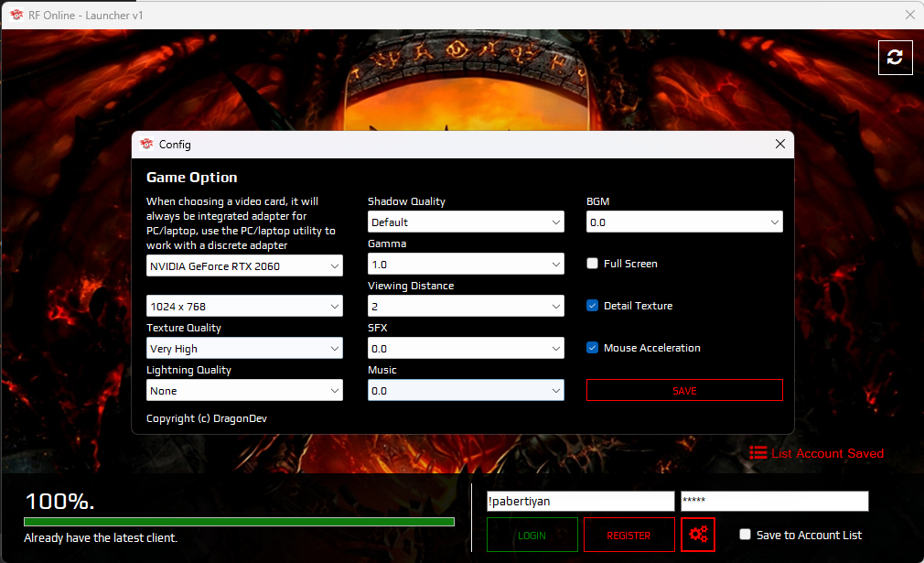Click the Copyright (c) DragonDev text
The image size is (924, 563).
tap(206, 418)
